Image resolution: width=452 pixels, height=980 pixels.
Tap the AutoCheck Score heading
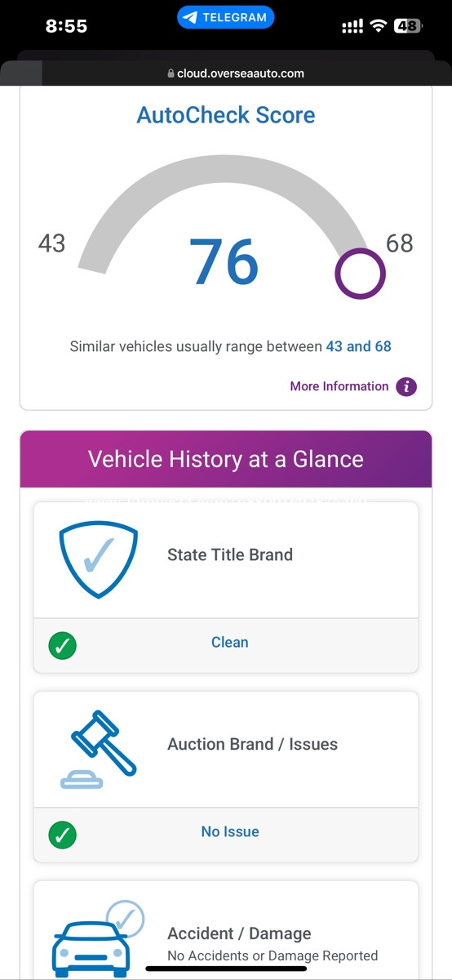tap(226, 115)
